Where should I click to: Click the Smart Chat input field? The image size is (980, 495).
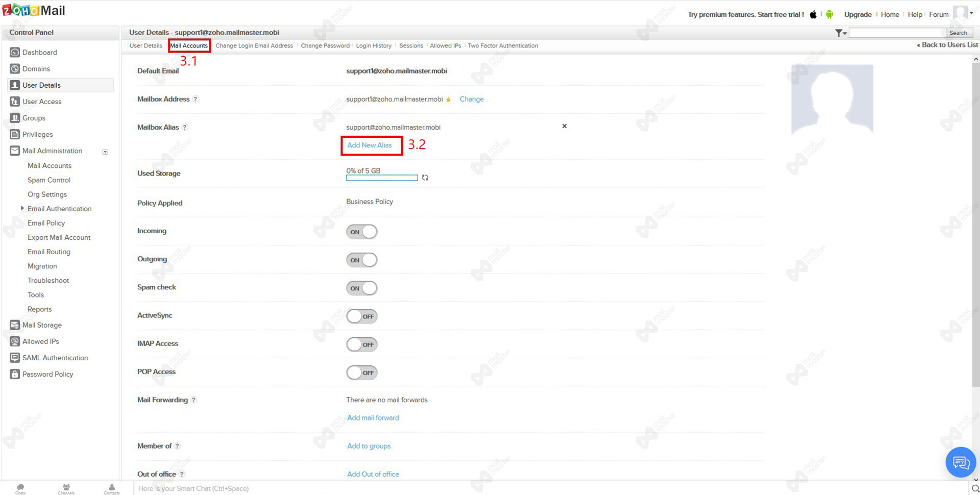(x=551, y=488)
